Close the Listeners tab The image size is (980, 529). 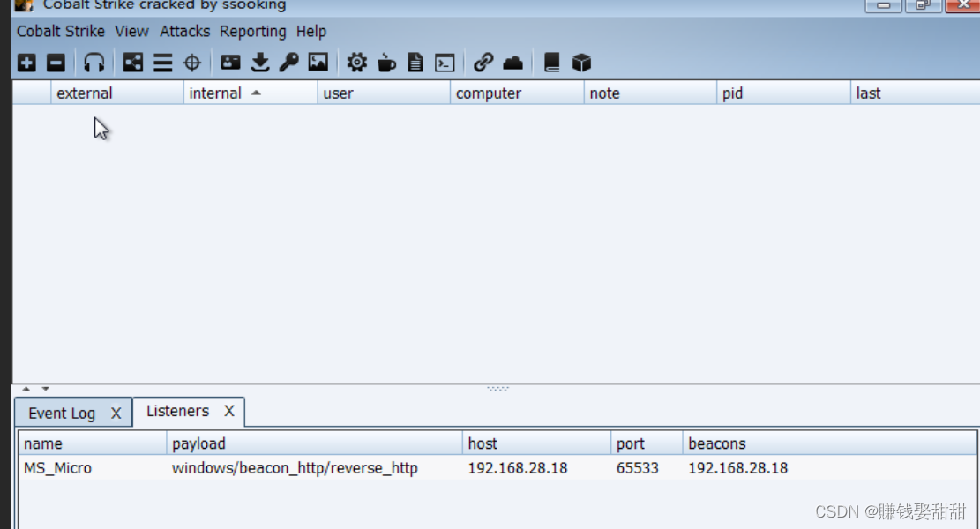click(229, 411)
